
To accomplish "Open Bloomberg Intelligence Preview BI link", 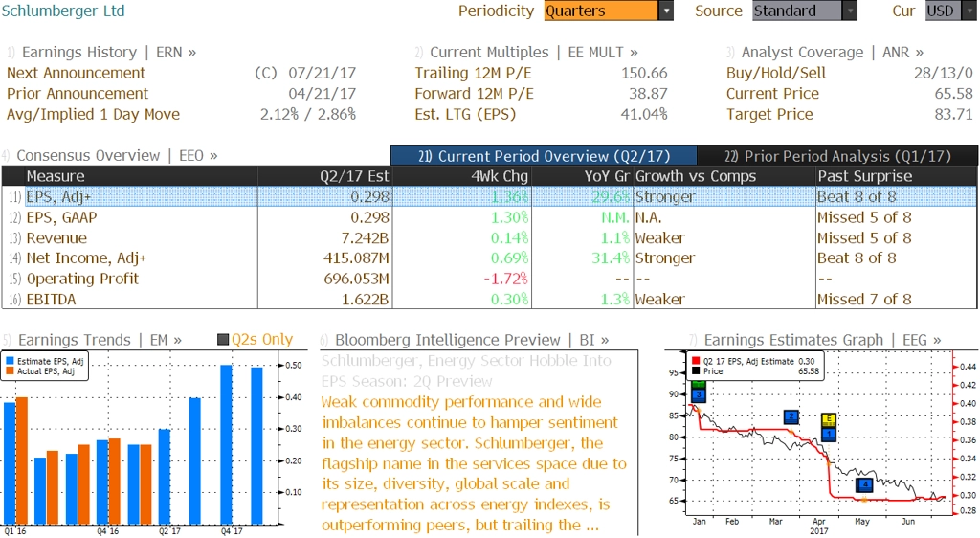I will click(472, 340).
